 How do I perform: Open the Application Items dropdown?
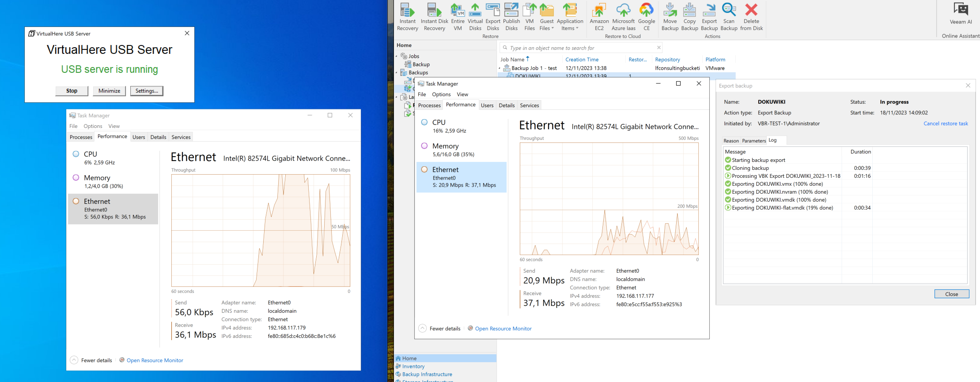point(570,17)
